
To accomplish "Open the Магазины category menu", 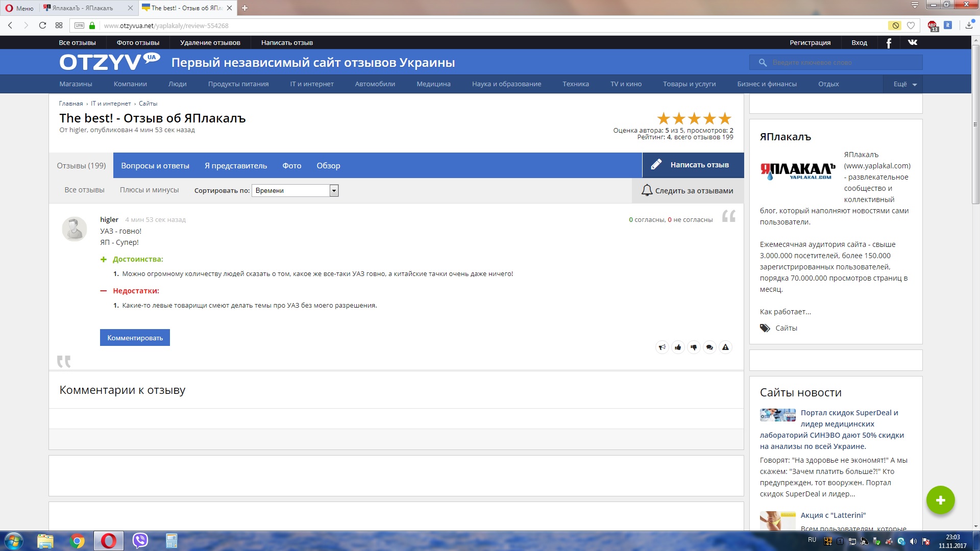I will click(x=76, y=84).
